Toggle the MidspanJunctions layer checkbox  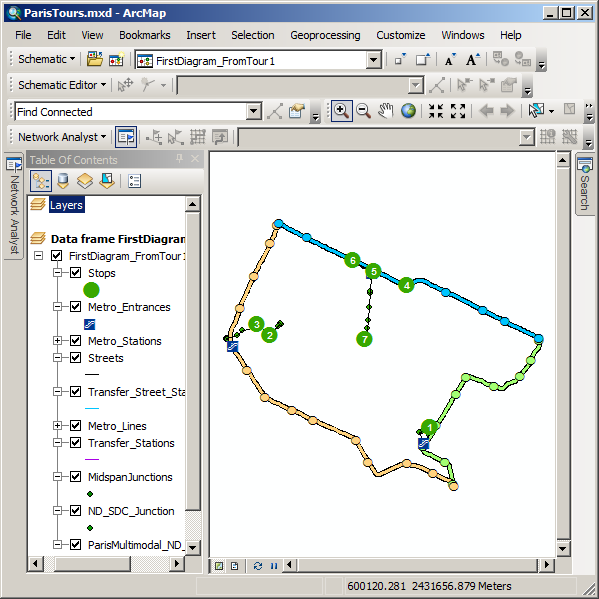click(x=76, y=477)
